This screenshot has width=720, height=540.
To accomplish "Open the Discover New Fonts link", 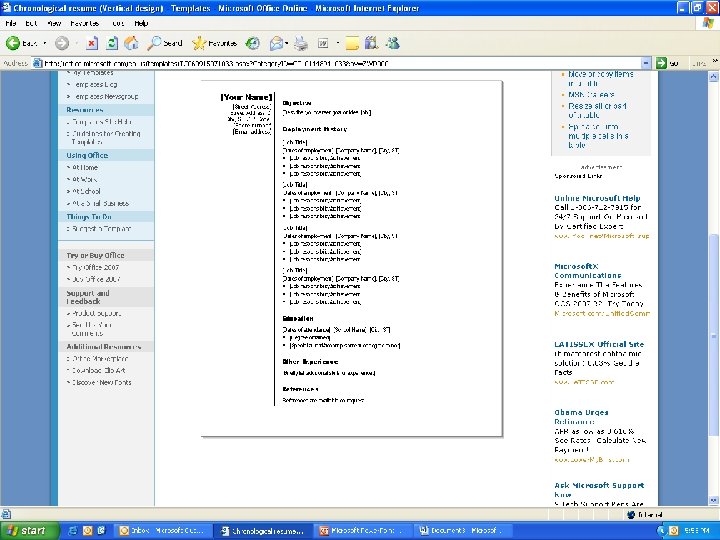I will click(101, 382).
